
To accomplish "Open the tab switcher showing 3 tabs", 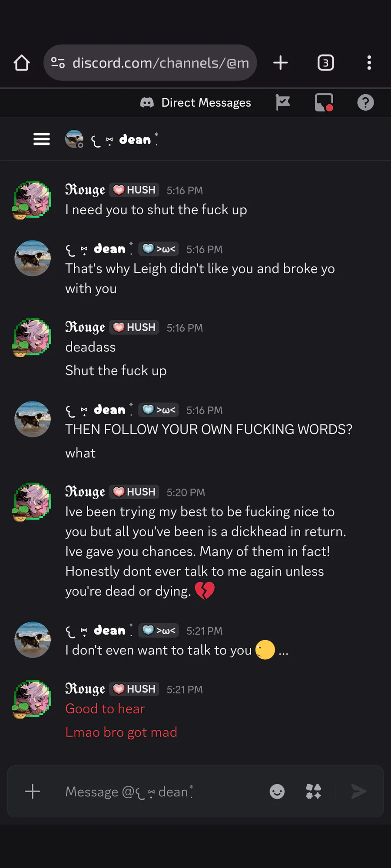I will point(325,63).
